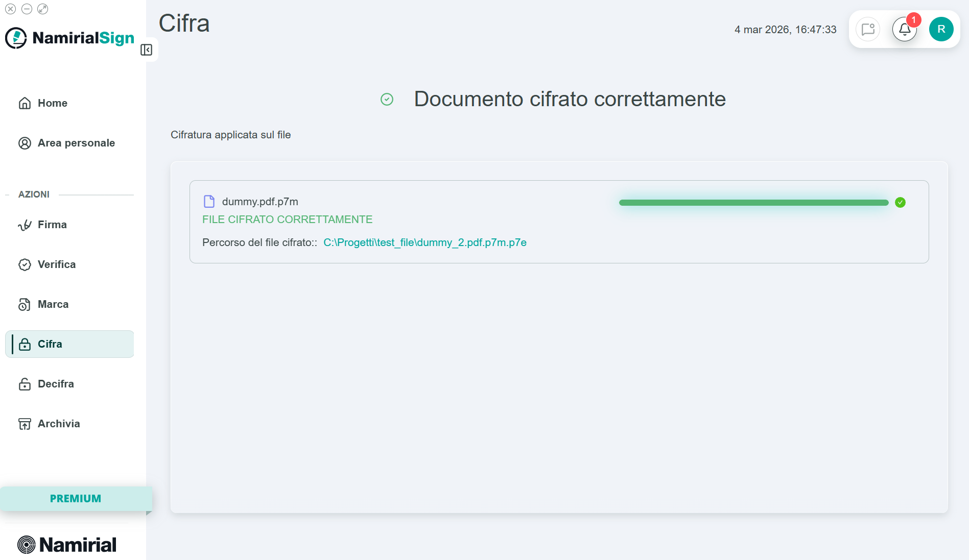Click the green check at progress bar end
The image size is (969, 560).
tap(901, 203)
